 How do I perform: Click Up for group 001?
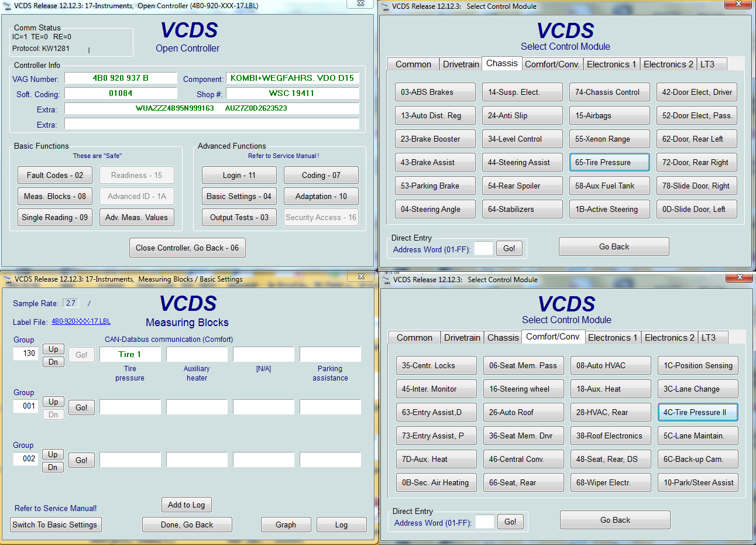[53, 402]
